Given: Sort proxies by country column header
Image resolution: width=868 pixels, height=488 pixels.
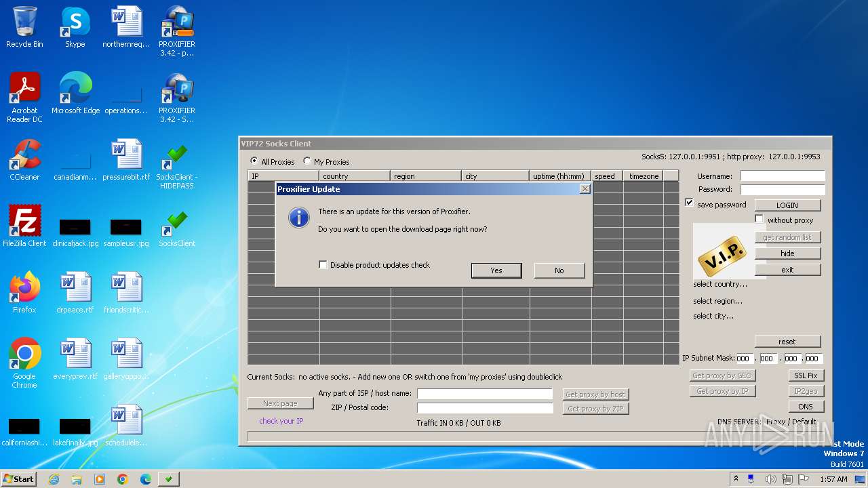Looking at the screenshot, I should tap(355, 176).
